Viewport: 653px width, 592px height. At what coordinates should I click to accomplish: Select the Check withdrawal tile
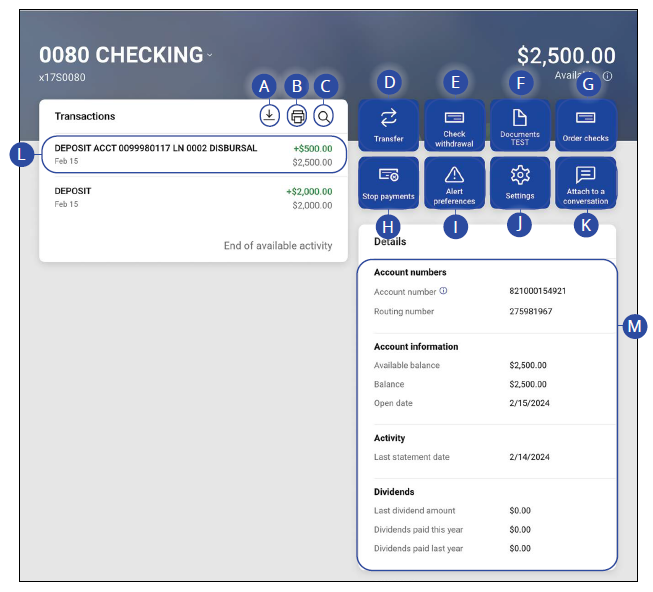(x=454, y=125)
